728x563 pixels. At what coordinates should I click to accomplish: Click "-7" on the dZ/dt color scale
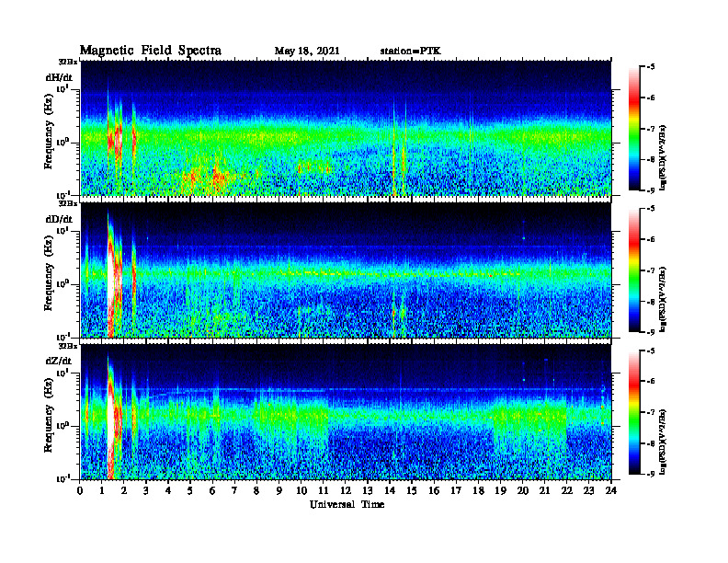(651, 412)
